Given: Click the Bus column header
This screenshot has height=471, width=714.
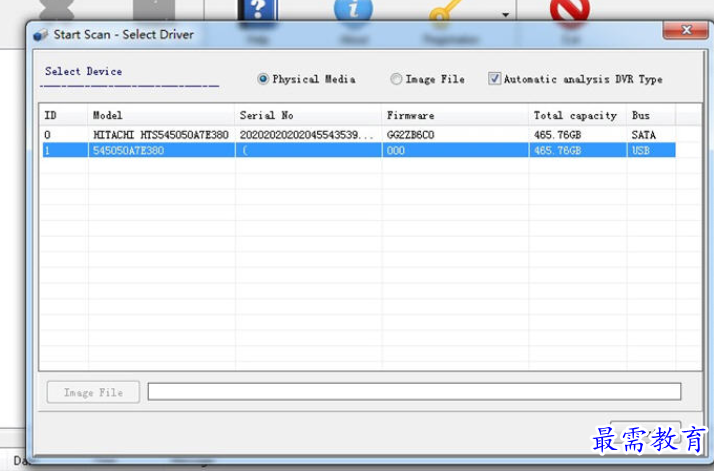Looking at the screenshot, I should coord(651,115).
